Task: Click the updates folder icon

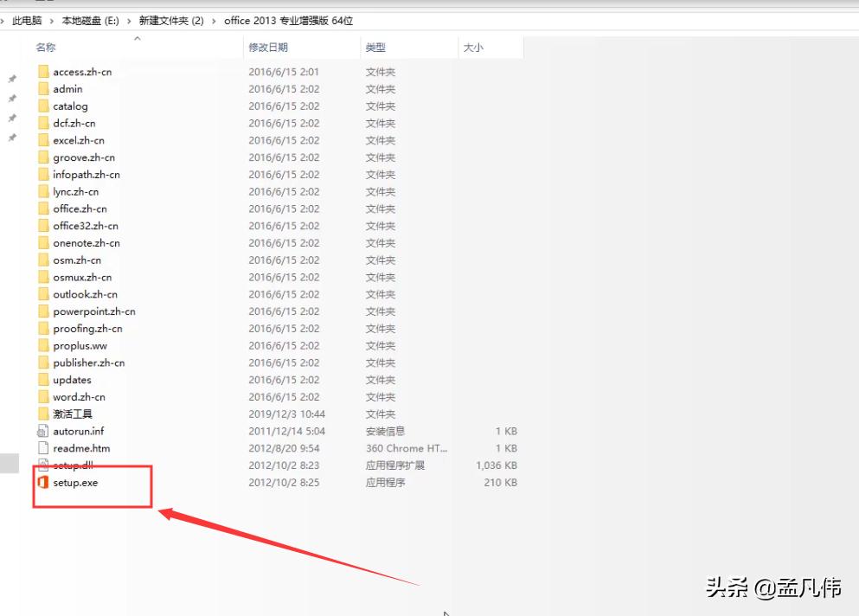Action: pyautogui.click(x=44, y=379)
